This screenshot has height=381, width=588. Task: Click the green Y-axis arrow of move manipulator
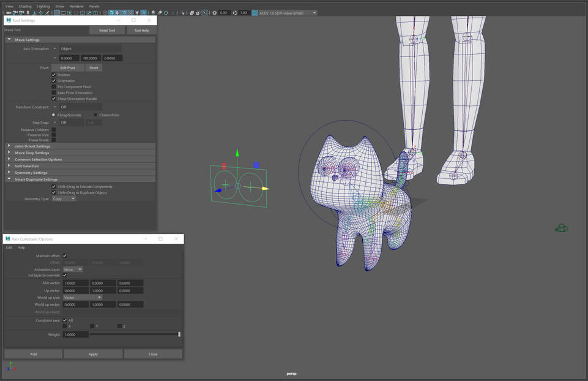[237, 153]
